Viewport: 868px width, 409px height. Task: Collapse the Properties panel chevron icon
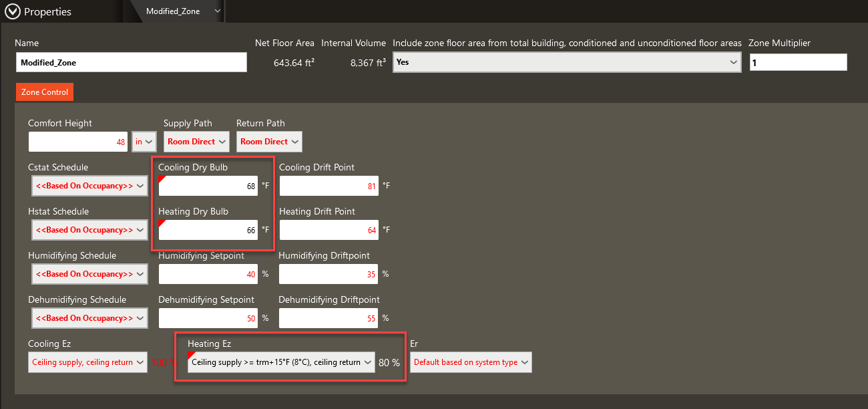tap(13, 11)
